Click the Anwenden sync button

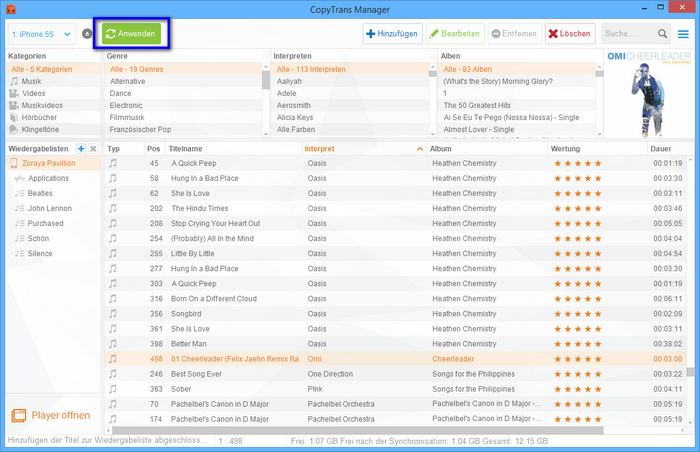tap(133, 34)
